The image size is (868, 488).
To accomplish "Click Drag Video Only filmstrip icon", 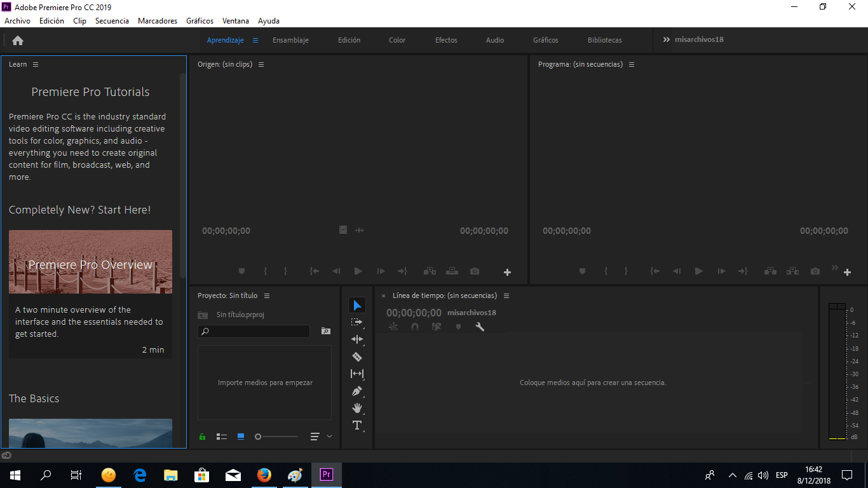I will (x=343, y=230).
